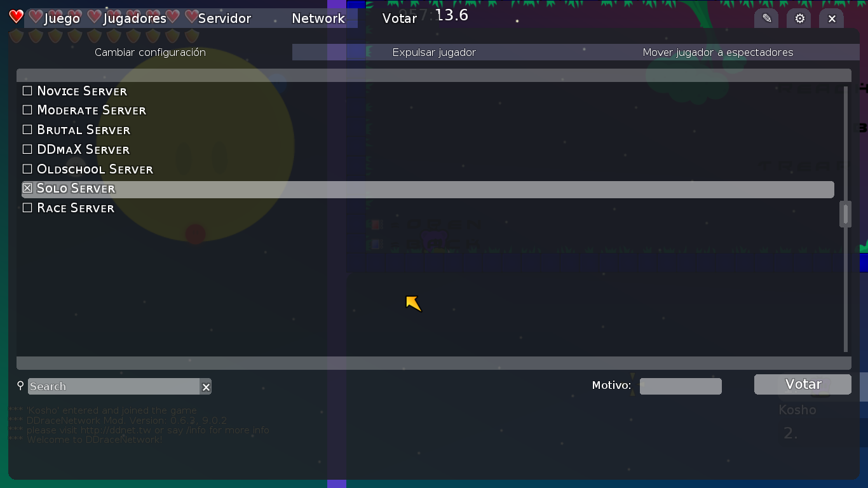Viewport: 868px width, 488px height.
Task: Click the vertical scrollbar thumb
Action: (x=845, y=214)
